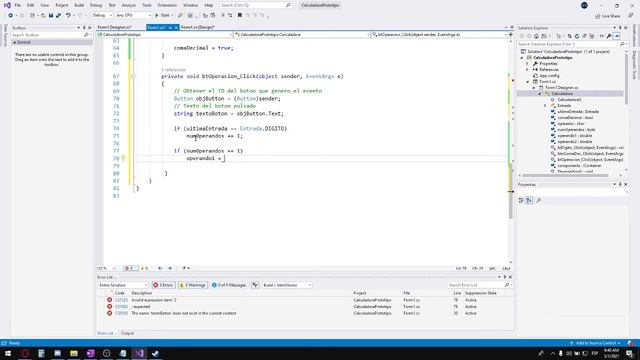Click the Undo toolbar icon

[x=68, y=15]
